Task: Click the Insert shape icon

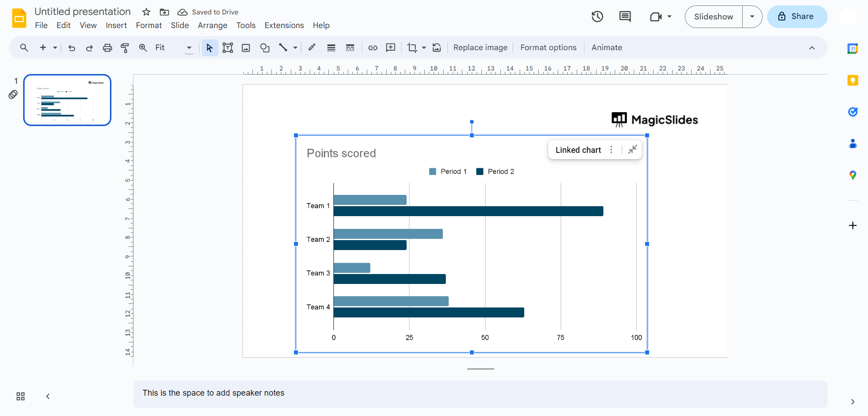Action: coord(265,48)
